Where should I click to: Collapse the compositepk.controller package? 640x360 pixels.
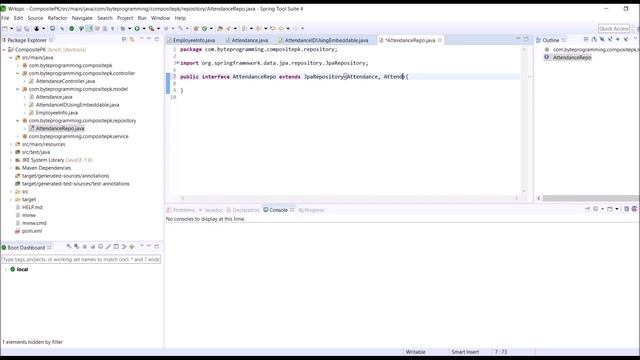pos(18,73)
